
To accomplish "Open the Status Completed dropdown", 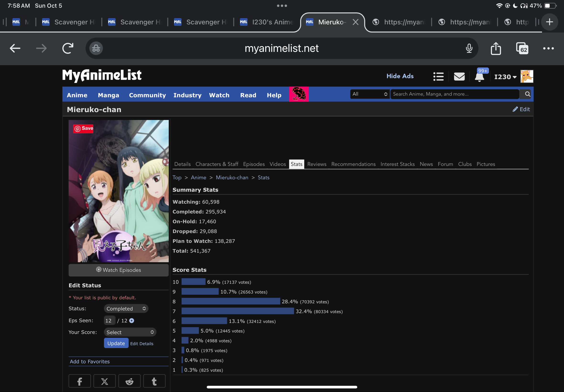I will 126,309.
